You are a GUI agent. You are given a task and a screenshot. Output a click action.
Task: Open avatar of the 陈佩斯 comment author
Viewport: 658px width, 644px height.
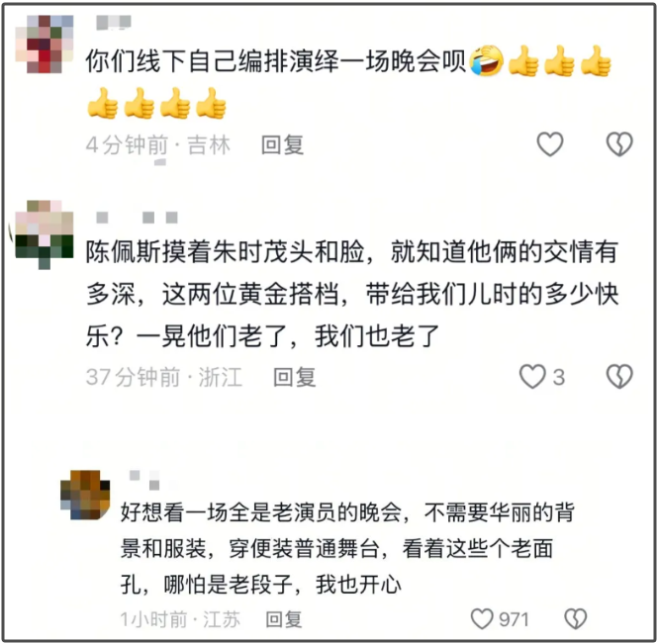click(45, 234)
